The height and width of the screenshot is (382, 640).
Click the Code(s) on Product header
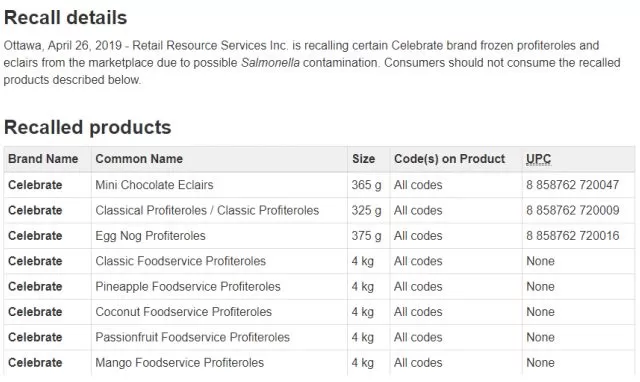(449, 159)
